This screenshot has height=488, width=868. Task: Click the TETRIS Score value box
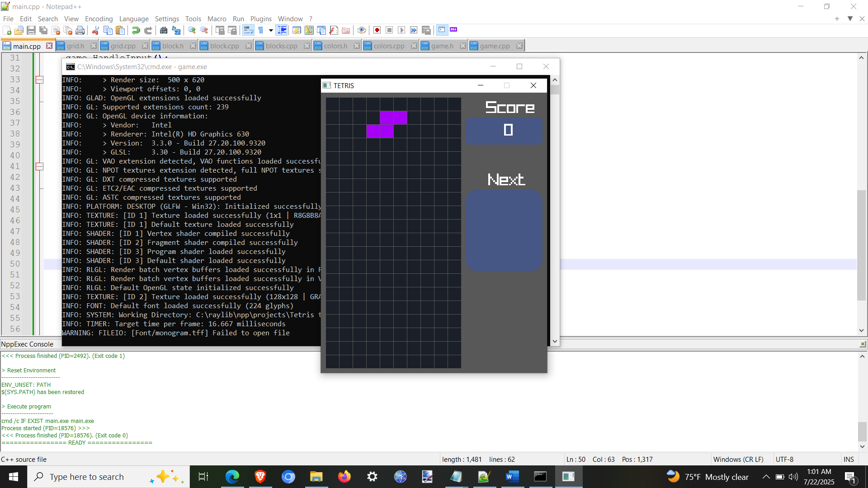[x=504, y=131]
